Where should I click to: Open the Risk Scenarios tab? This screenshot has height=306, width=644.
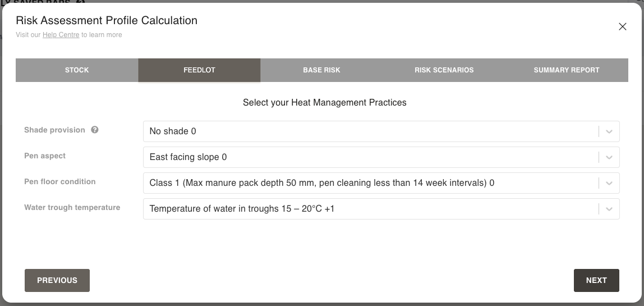pyautogui.click(x=444, y=70)
